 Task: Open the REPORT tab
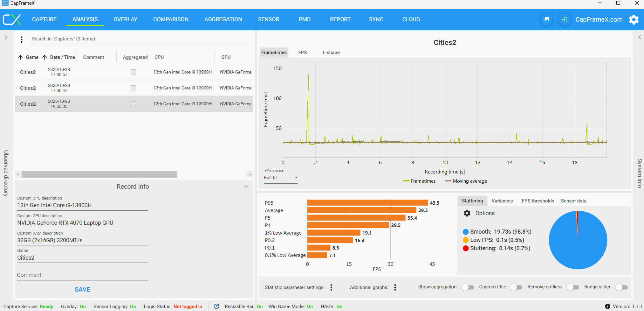click(x=340, y=19)
